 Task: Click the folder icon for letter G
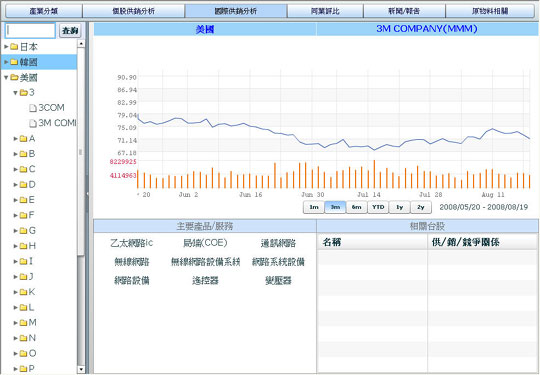[x=23, y=230]
